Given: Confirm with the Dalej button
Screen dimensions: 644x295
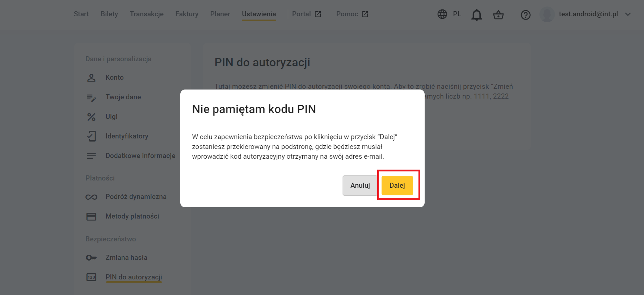Looking at the screenshot, I should pyautogui.click(x=397, y=186).
